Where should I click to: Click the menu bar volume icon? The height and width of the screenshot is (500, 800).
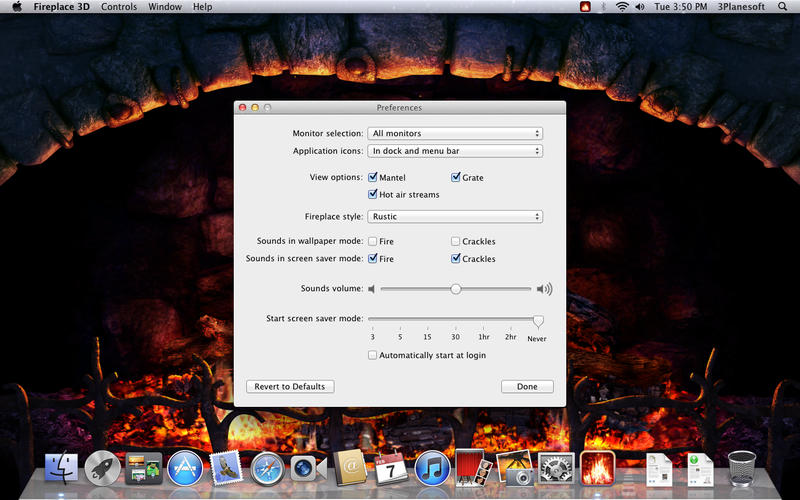(640, 7)
